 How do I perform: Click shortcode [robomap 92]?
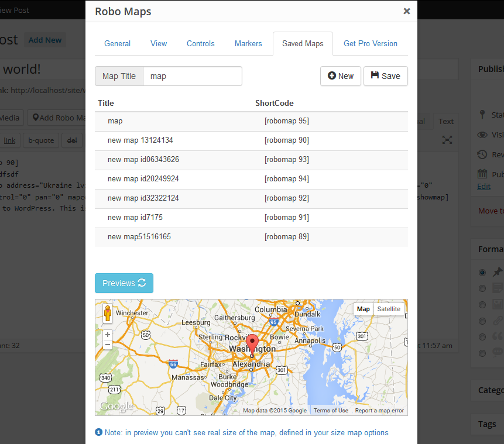[287, 198]
